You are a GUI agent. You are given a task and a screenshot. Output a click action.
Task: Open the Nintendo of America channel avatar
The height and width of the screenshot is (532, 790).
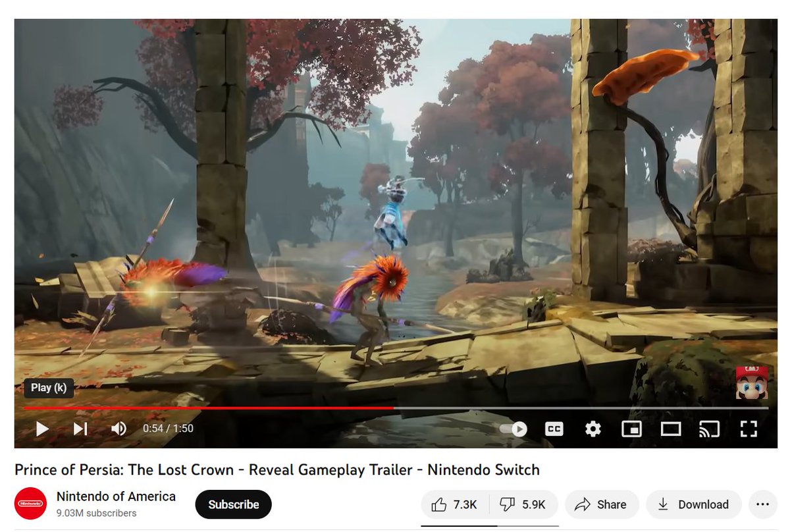click(x=30, y=504)
